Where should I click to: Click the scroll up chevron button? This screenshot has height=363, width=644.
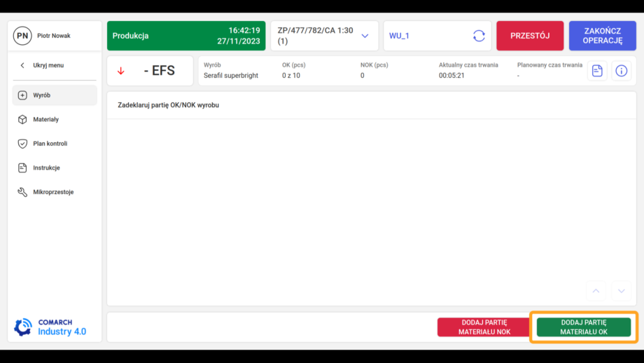click(596, 291)
